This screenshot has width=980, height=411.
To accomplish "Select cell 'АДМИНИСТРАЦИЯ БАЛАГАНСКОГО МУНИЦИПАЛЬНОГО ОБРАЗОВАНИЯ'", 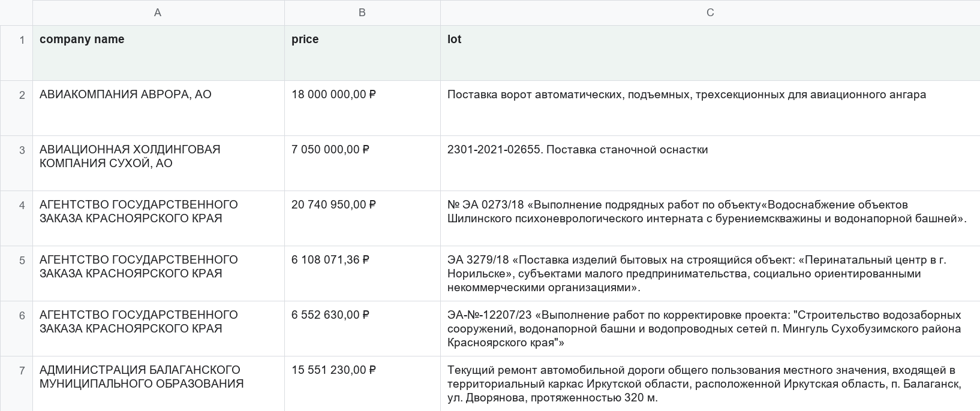I will click(158, 383).
